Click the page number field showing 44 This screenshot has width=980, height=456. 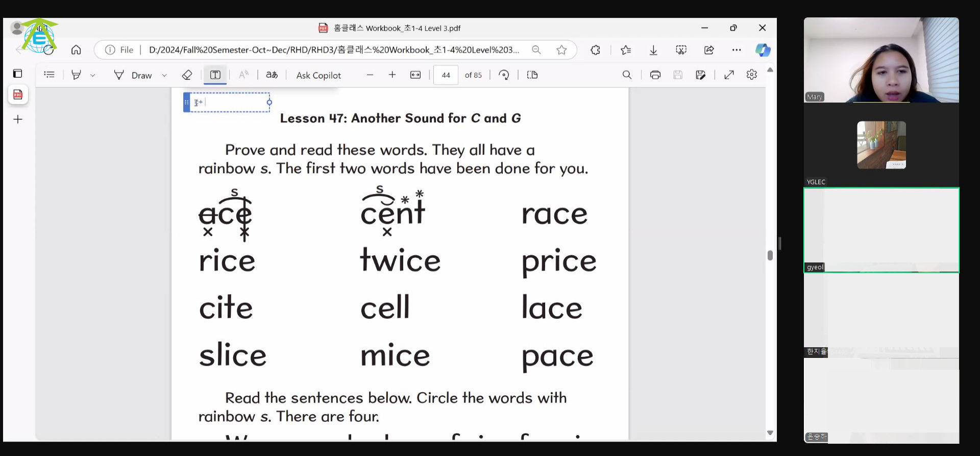[x=446, y=75]
